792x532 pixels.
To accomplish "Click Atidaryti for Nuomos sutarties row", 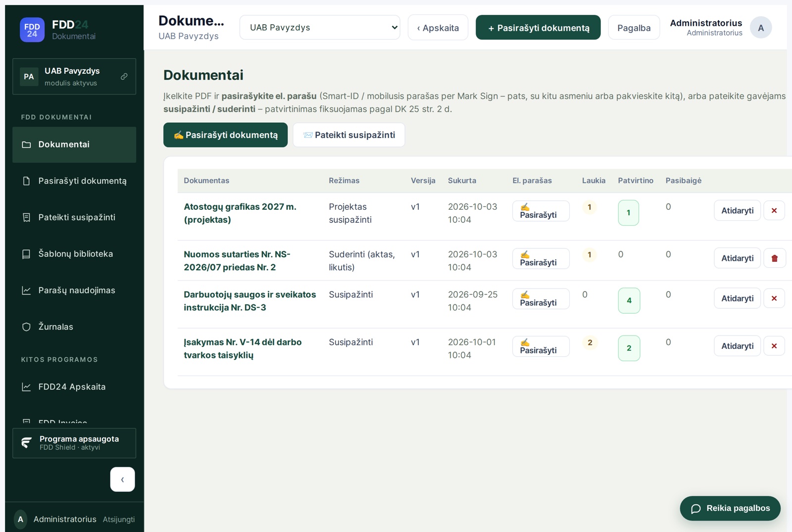I will (x=737, y=258).
